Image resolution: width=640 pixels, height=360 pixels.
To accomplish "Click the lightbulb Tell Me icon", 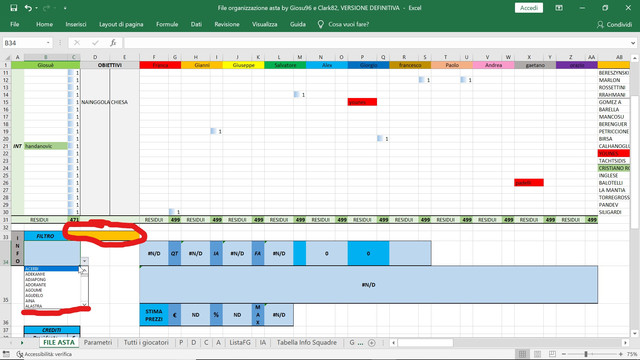I will [321, 24].
